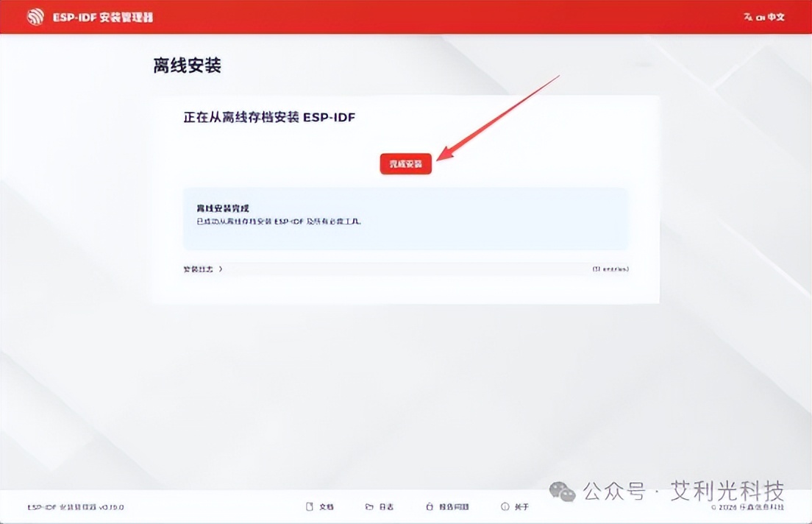
Task: Click the copyright text in the footer
Action: point(748,507)
